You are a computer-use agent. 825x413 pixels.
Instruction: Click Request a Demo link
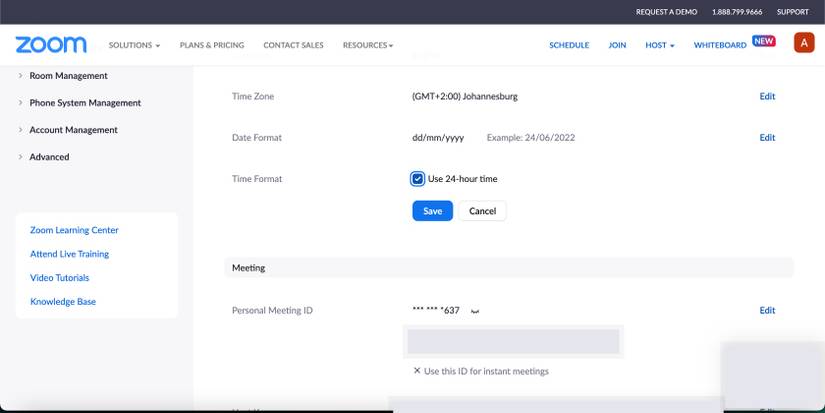[666, 12]
